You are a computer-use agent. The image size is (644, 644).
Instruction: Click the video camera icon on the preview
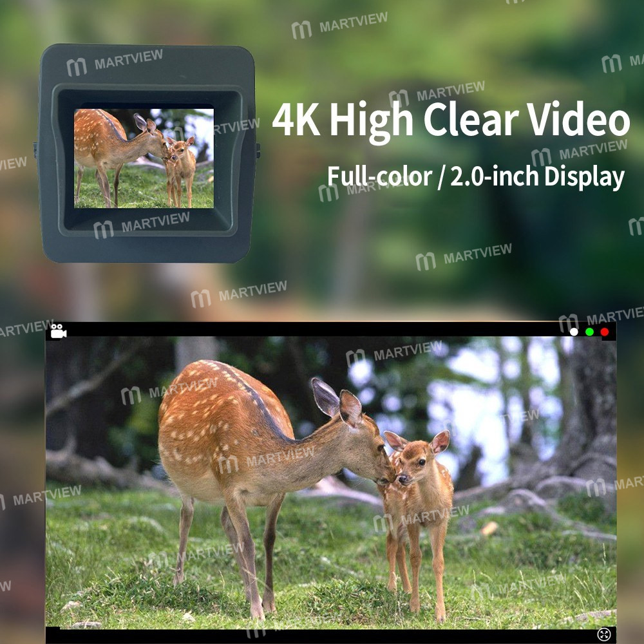(x=59, y=331)
